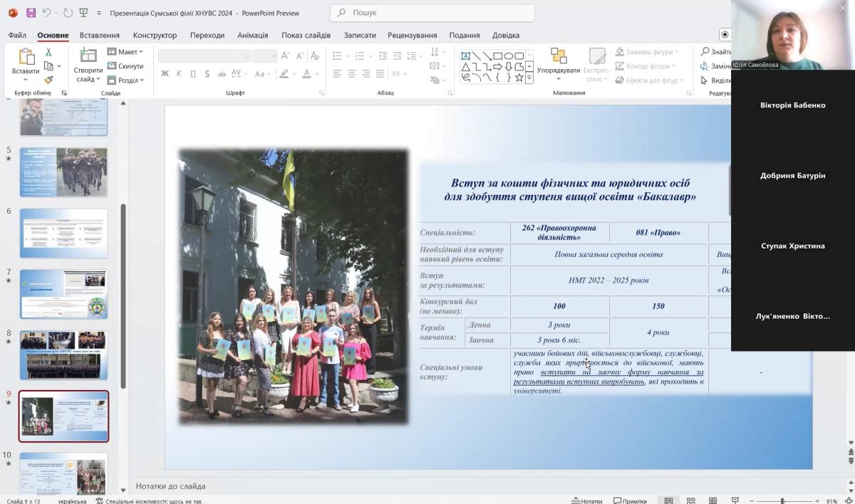Click the Cut scissors icon
The height and width of the screenshot is (504, 855).
click(x=48, y=52)
